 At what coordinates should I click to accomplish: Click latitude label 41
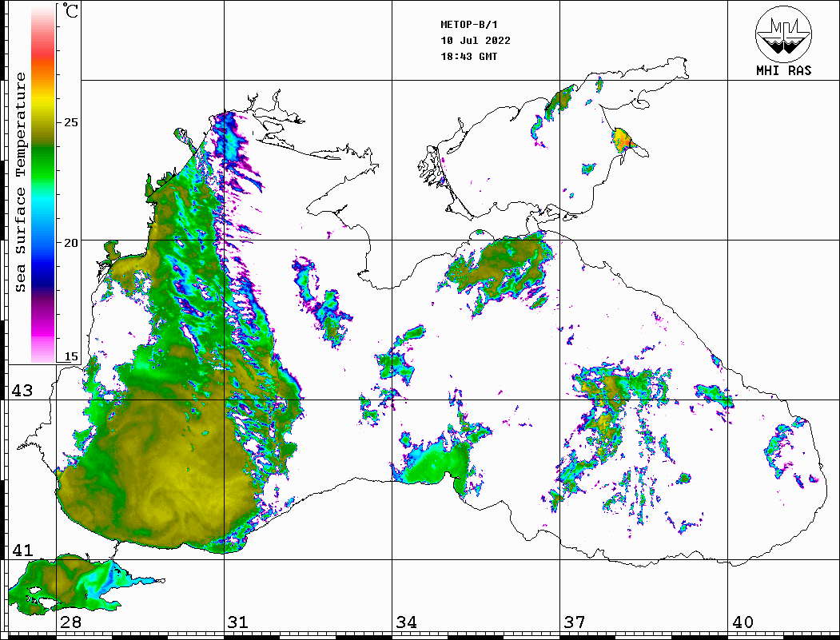22,551
